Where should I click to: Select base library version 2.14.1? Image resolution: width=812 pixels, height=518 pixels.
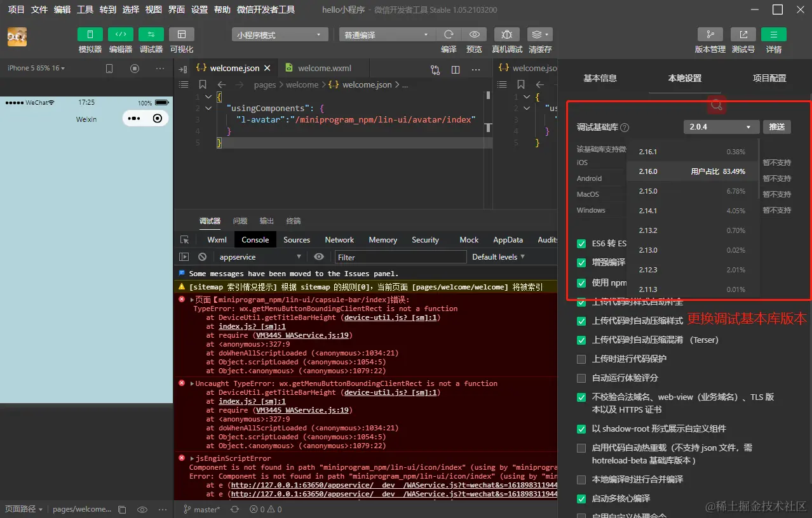click(693, 211)
